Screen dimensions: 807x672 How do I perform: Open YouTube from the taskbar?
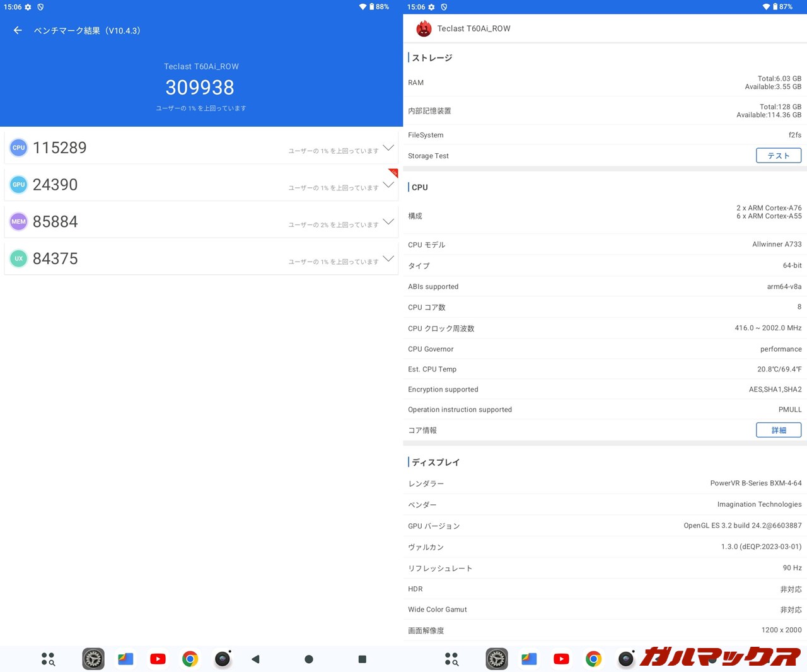point(158,659)
